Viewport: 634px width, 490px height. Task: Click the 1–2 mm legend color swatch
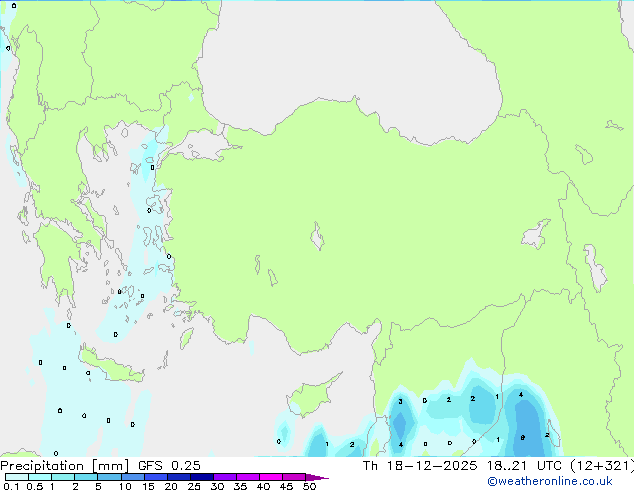pyautogui.click(x=63, y=477)
